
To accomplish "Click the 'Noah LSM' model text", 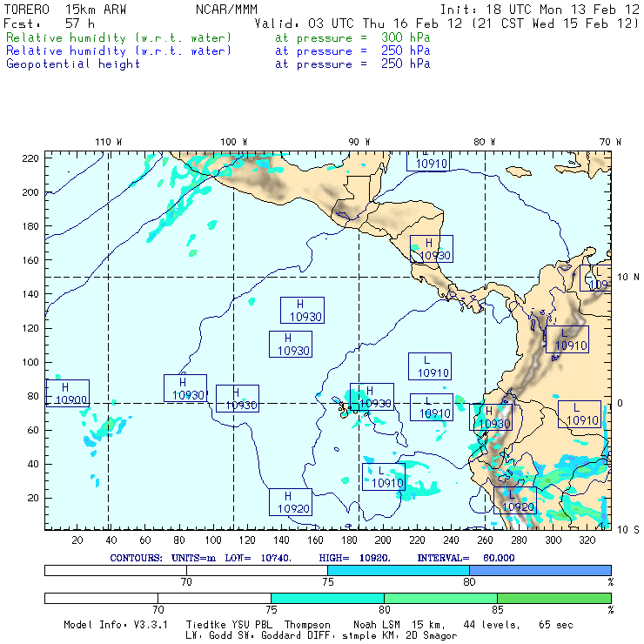I will pos(377,625).
